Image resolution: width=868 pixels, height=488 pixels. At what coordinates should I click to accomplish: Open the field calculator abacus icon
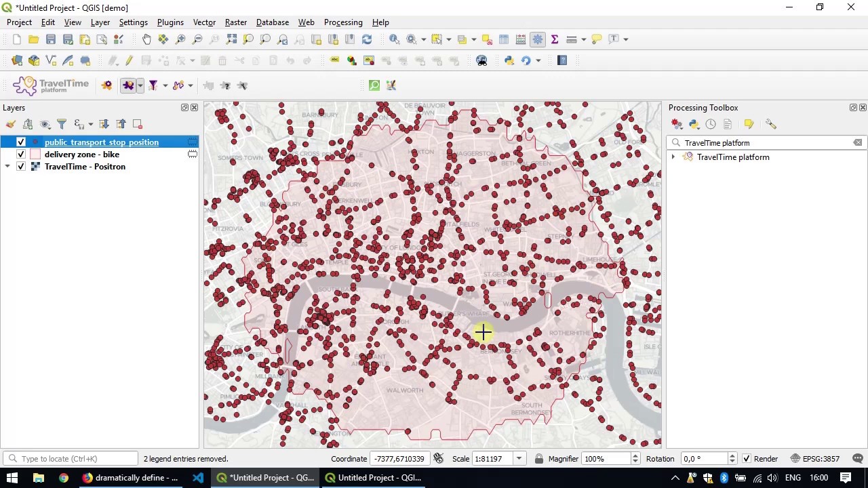pyautogui.click(x=521, y=39)
